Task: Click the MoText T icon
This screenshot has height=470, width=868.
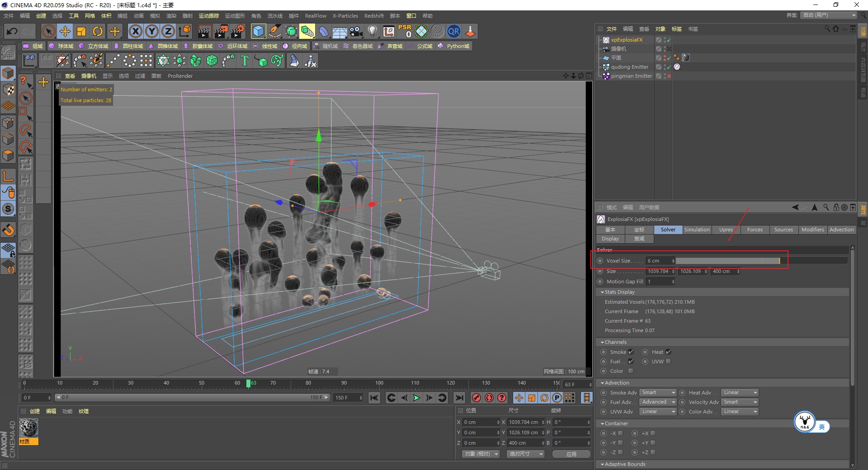Action: coord(245,61)
